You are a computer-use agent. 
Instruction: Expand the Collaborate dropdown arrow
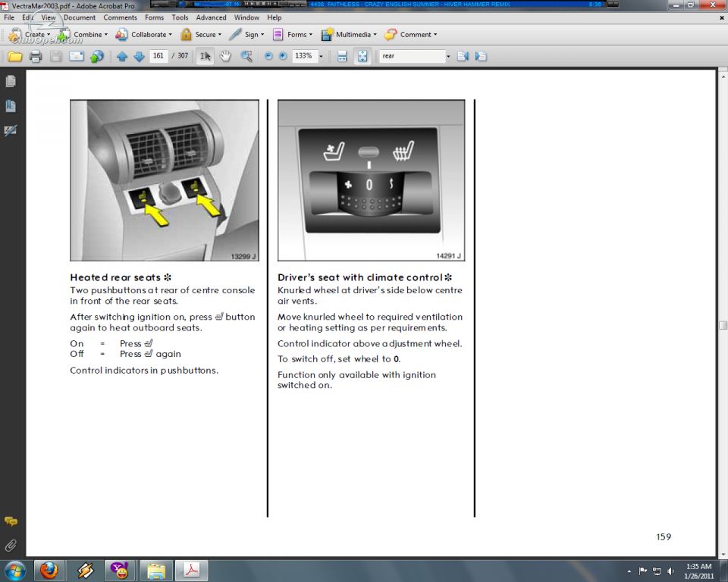pos(171,34)
